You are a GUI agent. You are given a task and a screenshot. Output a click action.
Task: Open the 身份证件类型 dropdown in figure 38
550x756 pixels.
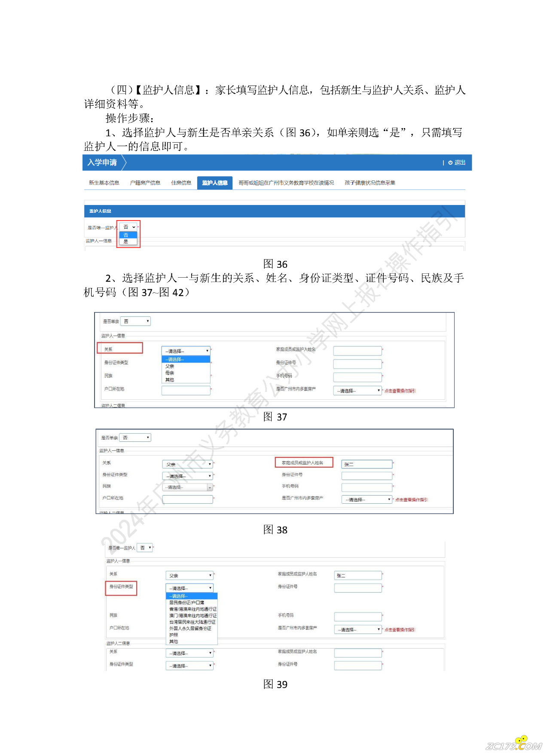pyautogui.click(x=188, y=476)
